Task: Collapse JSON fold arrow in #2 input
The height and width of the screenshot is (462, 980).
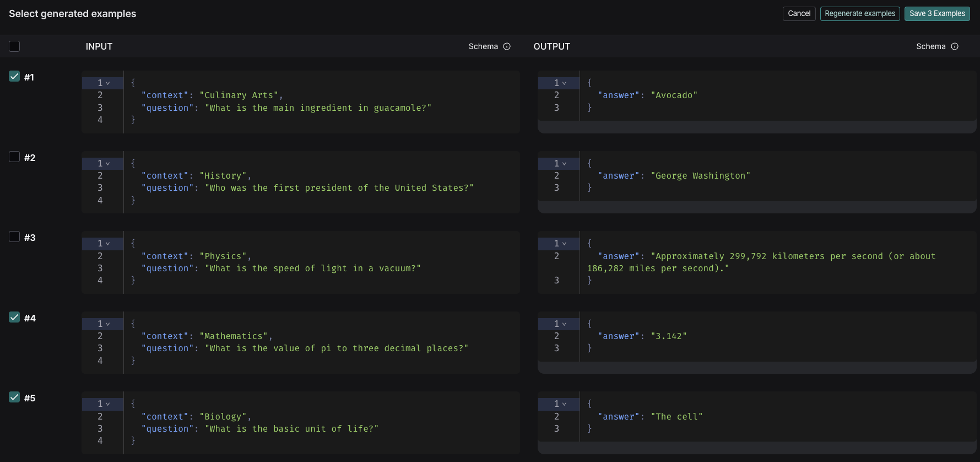Action: tap(108, 164)
